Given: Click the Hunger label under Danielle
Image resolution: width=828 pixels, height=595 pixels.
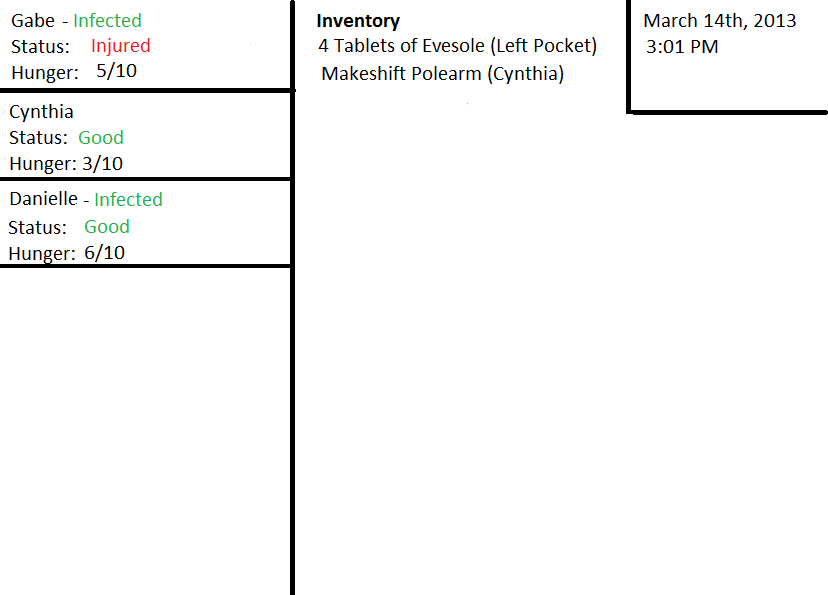Looking at the screenshot, I should click(x=42, y=254).
